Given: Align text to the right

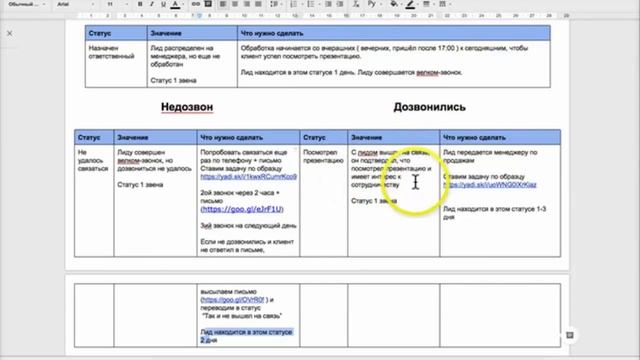Looking at the screenshot, I should 247,4.
